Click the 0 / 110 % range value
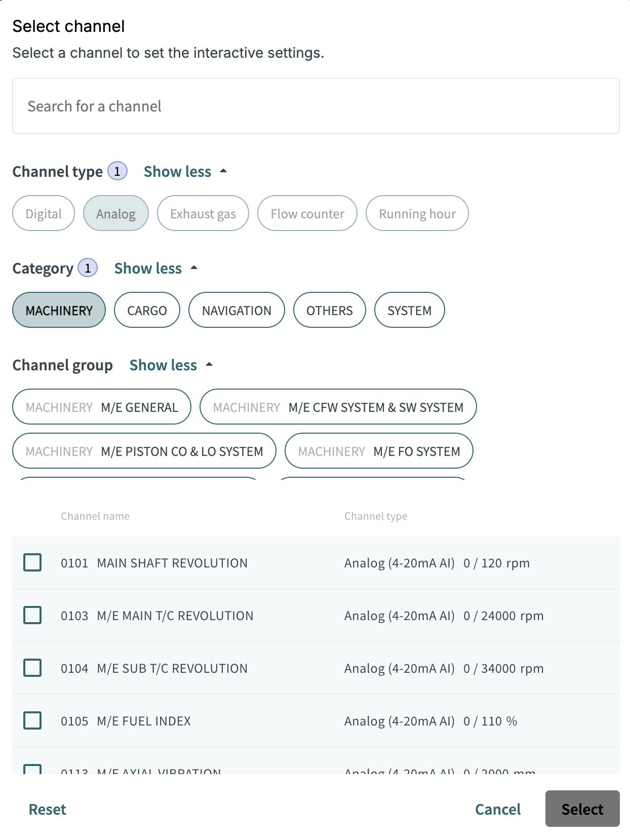The width and height of the screenshot is (630, 840). click(490, 721)
